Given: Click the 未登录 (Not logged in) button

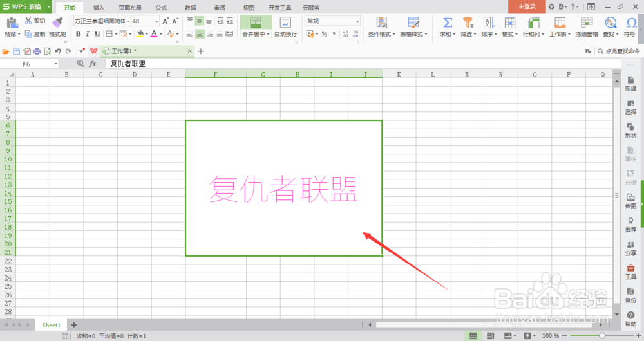Looking at the screenshot, I should [x=527, y=6].
